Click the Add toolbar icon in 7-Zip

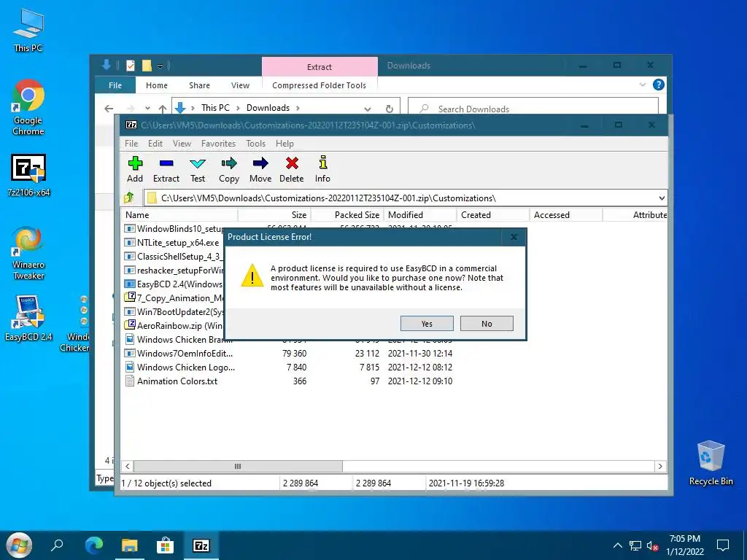pos(135,169)
